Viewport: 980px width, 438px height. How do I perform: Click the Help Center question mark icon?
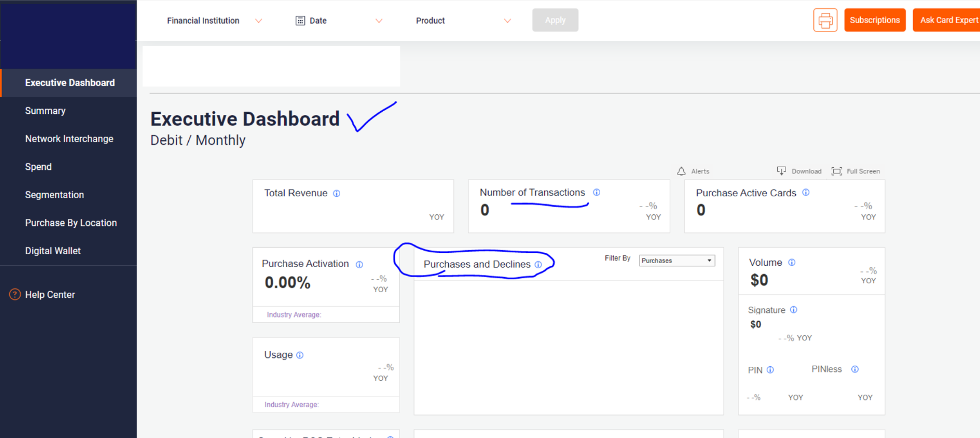point(15,295)
